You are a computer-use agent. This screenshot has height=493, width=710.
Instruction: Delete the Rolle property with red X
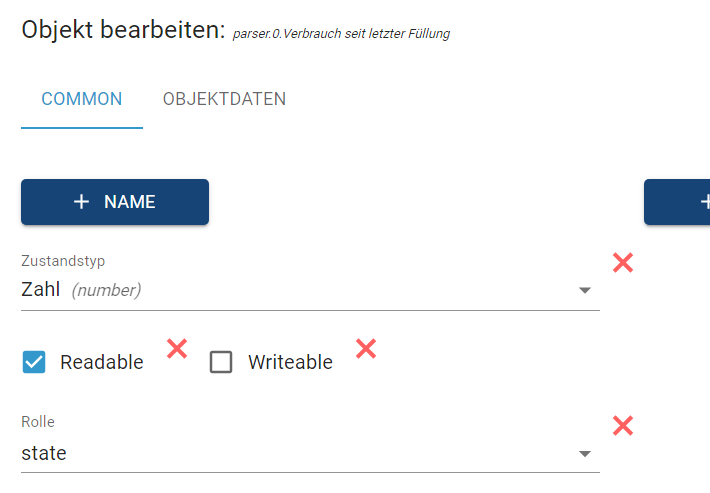click(623, 425)
